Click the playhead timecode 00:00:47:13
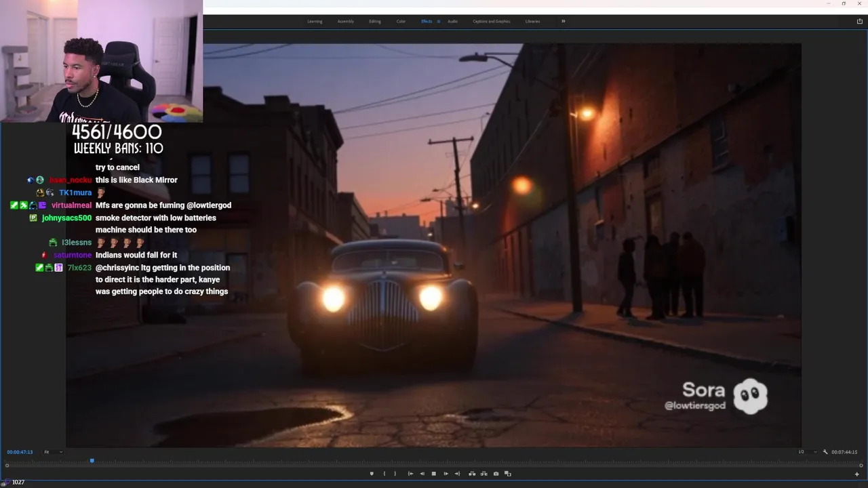Image resolution: width=868 pixels, height=488 pixels. (x=20, y=452)
